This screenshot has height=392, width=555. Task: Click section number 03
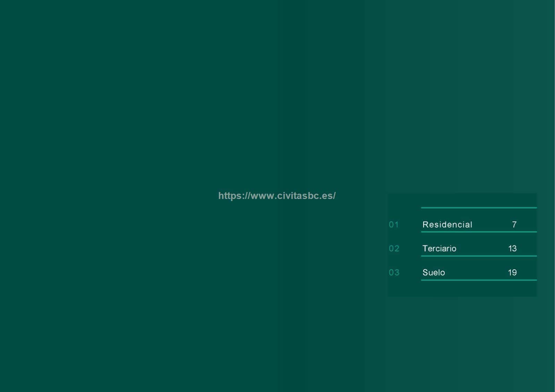pyautogui.click(x=394, y=272)
